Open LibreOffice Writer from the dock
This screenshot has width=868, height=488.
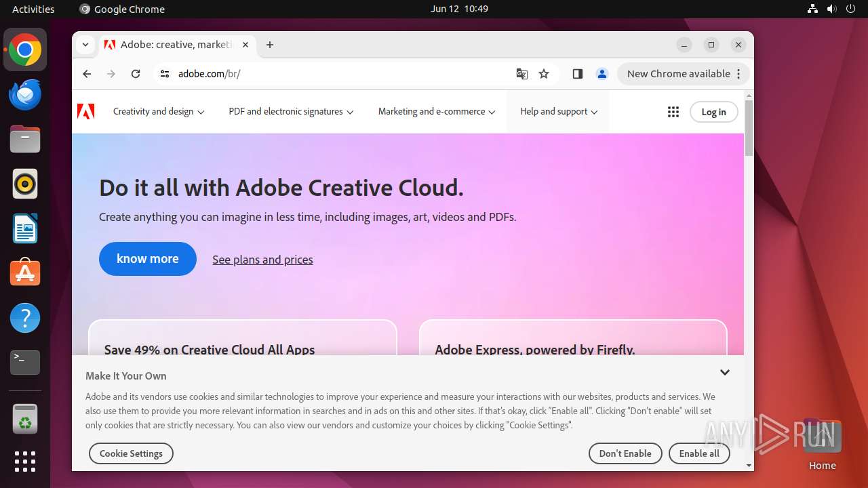point(25,228)
